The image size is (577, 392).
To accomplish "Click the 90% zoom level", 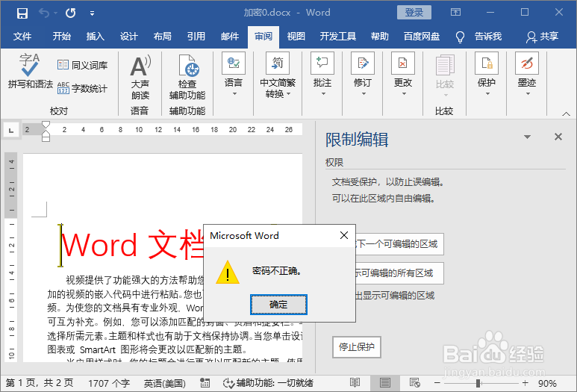I will click(547, 384).
